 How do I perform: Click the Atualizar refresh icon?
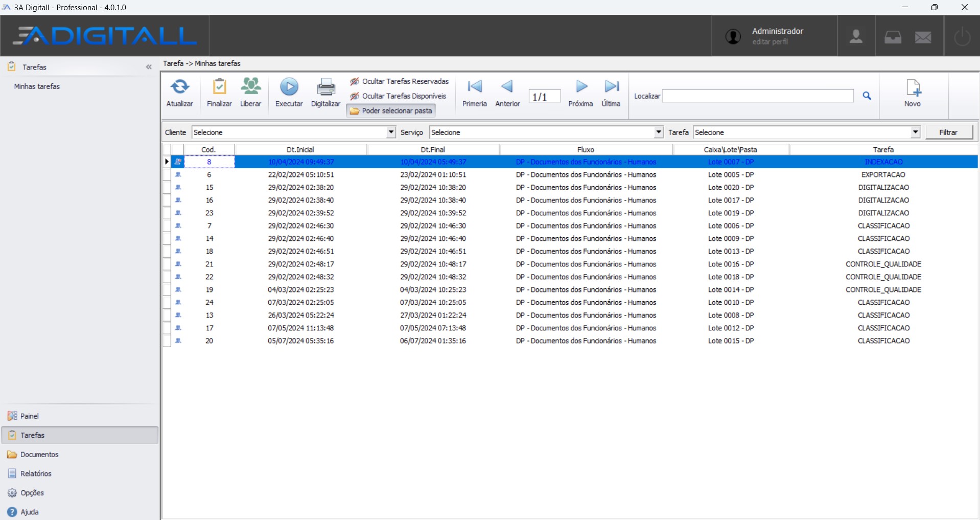[180, 86]
